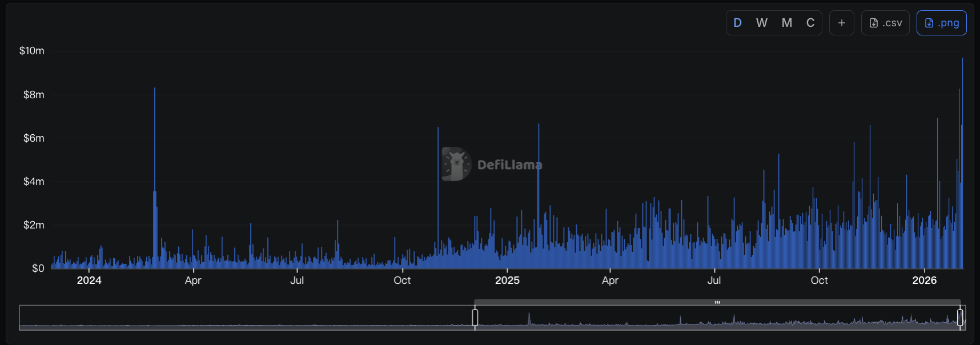Click the grip bar above selected range
Viewport: 980px width, 345px height.
[717, 302]
